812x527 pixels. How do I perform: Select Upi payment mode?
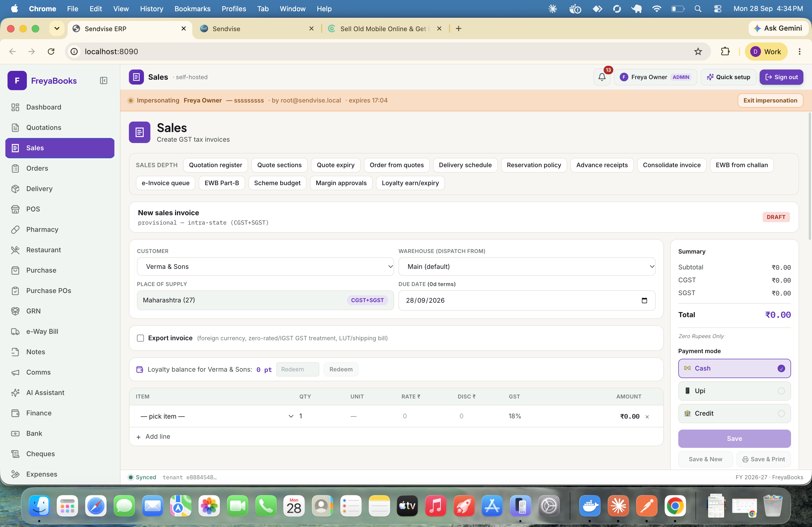point(734,391)
